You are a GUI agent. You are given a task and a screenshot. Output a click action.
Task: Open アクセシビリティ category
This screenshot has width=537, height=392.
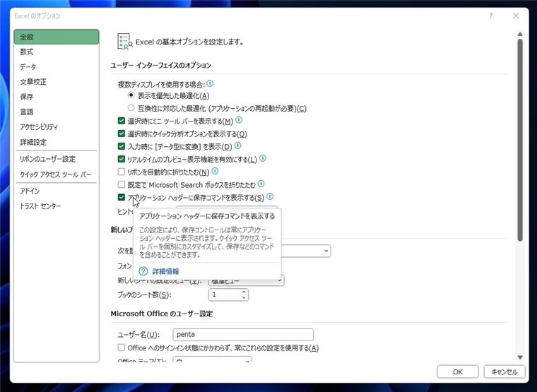pyautogui.click(x=57, y=127)
